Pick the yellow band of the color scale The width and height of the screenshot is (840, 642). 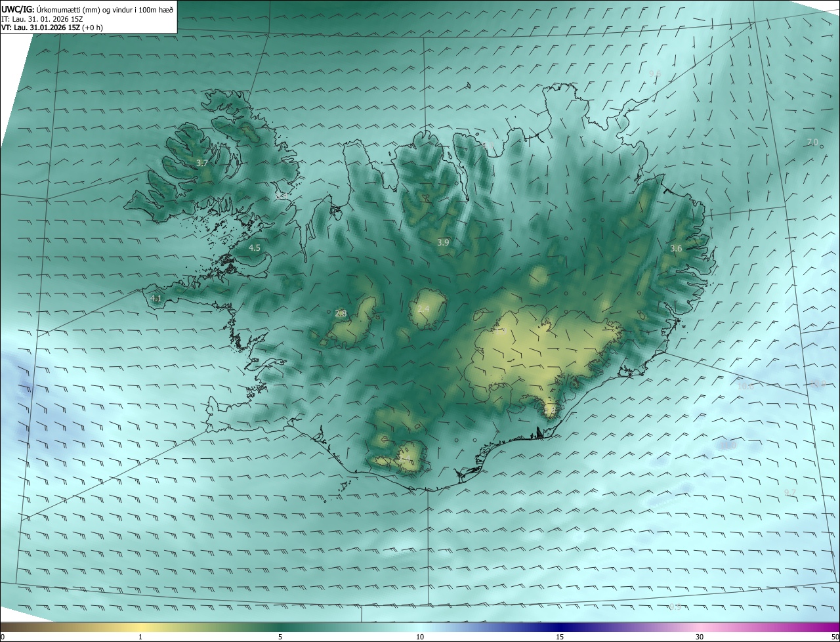(x=141, y=628)
